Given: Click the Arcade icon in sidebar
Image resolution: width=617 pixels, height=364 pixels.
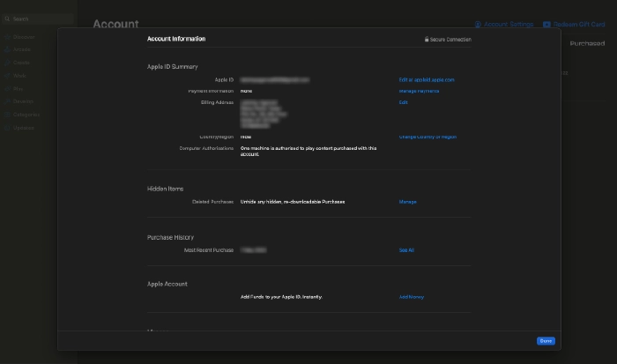Looking at the screenshot, I should pyautogui.click(x=7, y=49).
